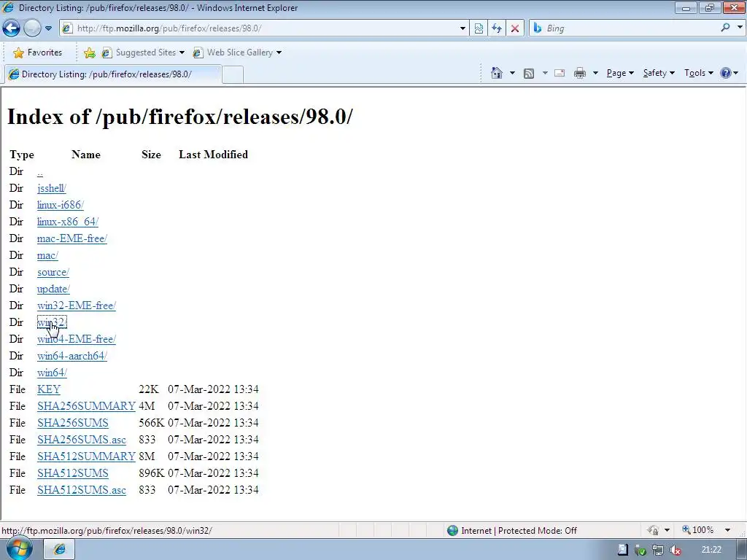Open the update/ directory link
This screenshot has width=747, height=560.
(53, 289)
